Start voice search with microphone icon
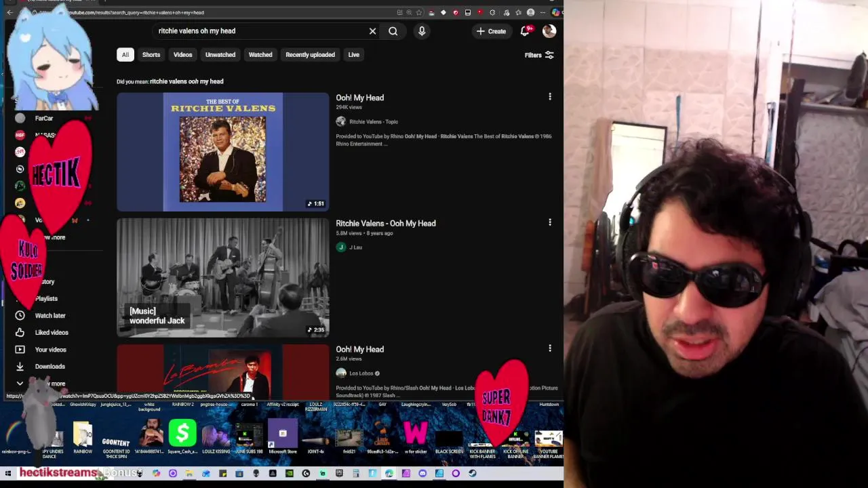The image size is (868, 488). pyautogui.click(x=422, y=31)
